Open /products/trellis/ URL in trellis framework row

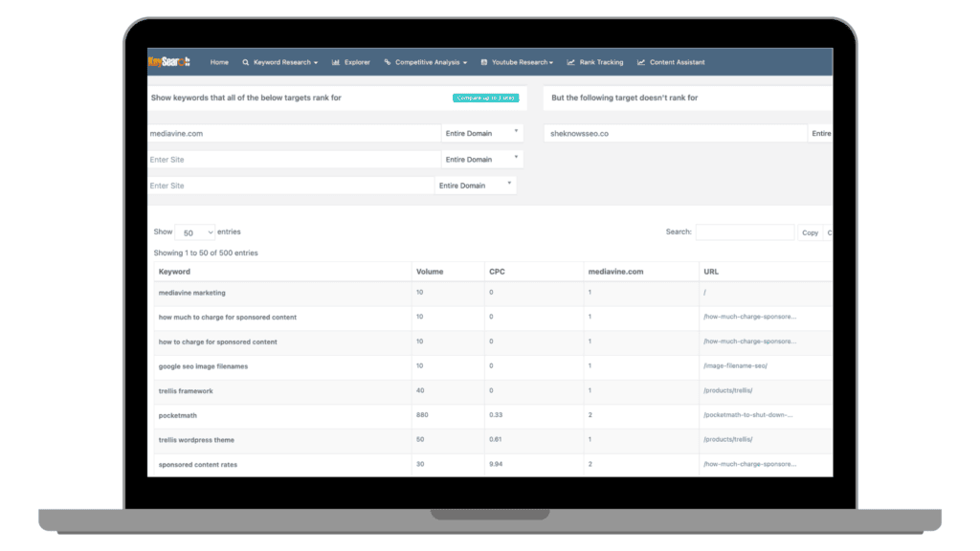click(727, 390)
